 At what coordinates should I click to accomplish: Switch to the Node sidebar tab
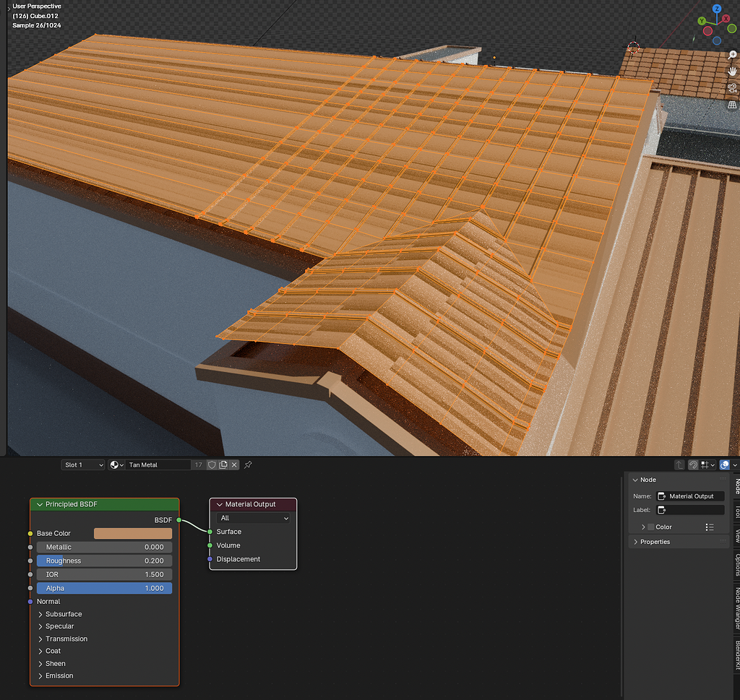coord(736,486)
